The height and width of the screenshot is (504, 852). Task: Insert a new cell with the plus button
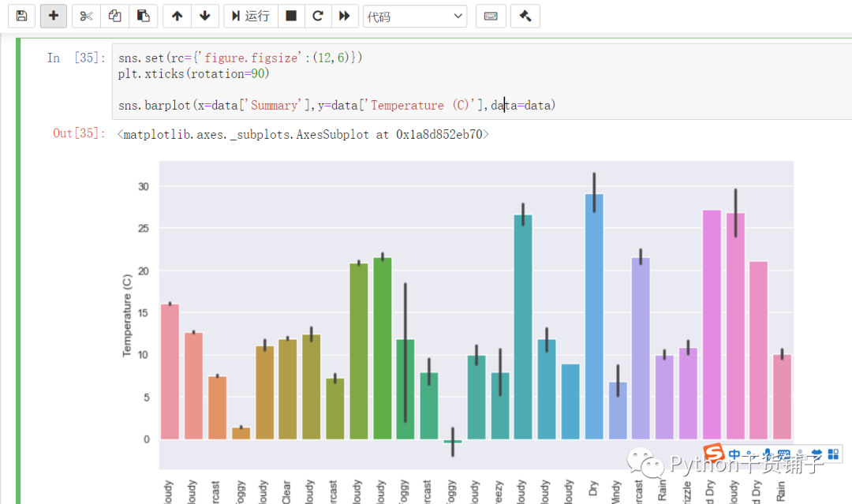54,16
